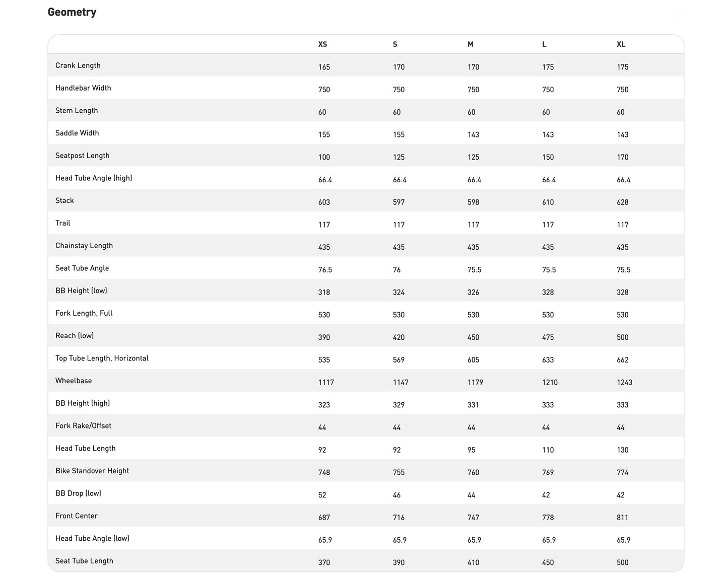Click the Bike Standover Height label

pos(92,471)
